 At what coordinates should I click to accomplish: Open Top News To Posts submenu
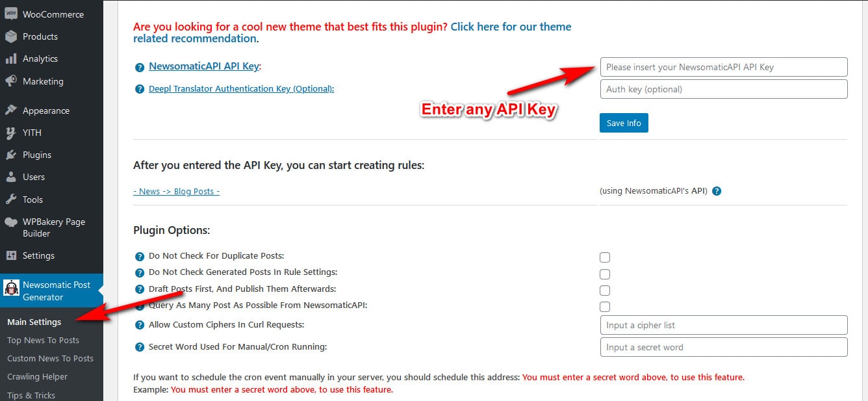tap(43, 340)
